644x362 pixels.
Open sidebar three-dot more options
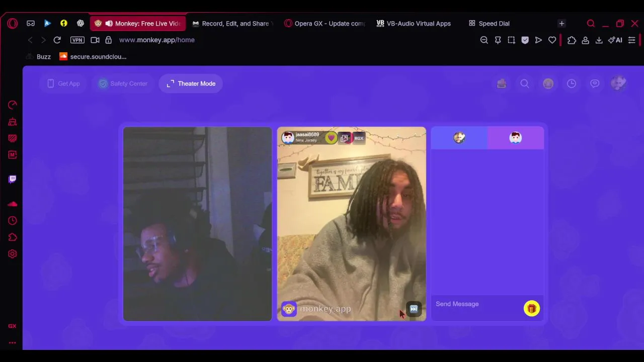(x=13, y=343)
